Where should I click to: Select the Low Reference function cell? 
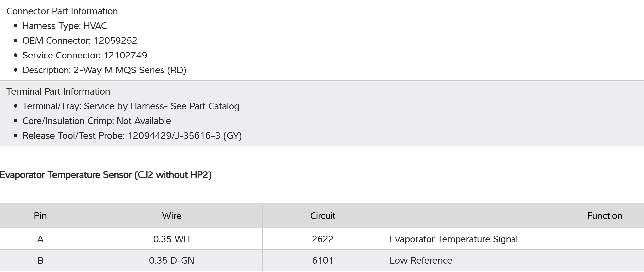point(421,260)
